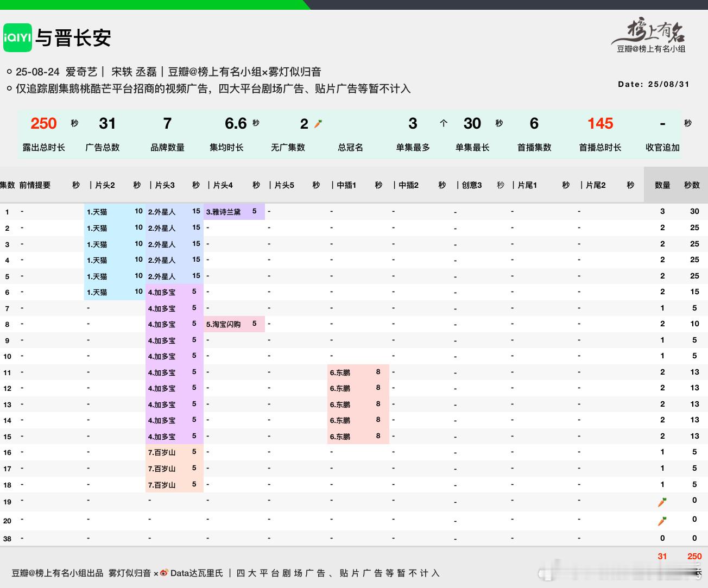Click the 无广集数 label

click(x=288, y=147)
